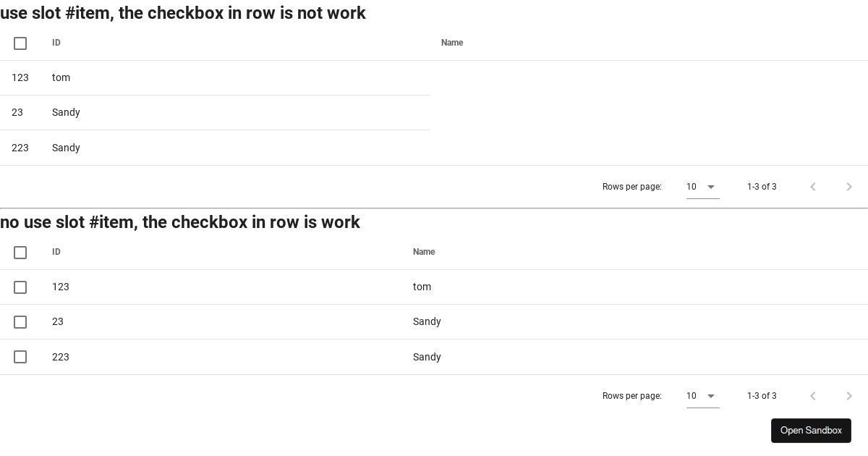Toggle the select-all checkbox of the first table
This screenshot has height=456, width=868.
point(20,43)
